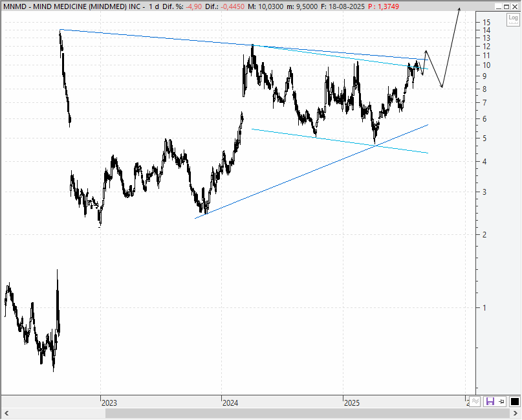Click the 'M: 10,0300' high value
This screenshot has width=522, height=420.
[266, 6]
